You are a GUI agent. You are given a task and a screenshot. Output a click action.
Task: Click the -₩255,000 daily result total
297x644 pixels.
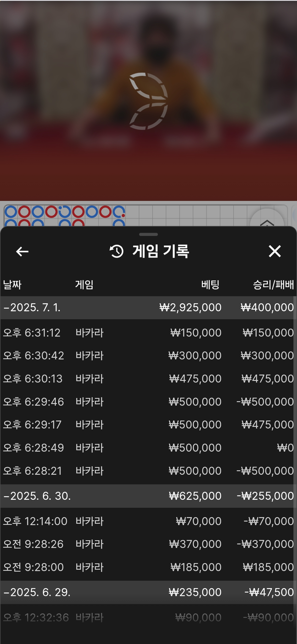[265, 496]
